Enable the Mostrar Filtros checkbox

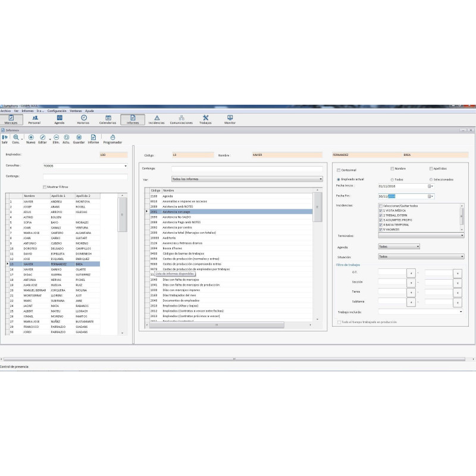coord(45,187)
